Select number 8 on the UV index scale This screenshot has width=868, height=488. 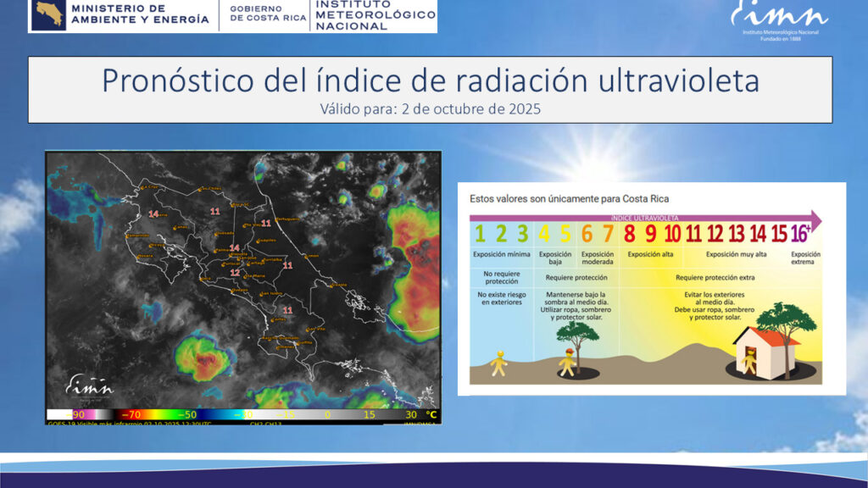(x=630, y=233)
